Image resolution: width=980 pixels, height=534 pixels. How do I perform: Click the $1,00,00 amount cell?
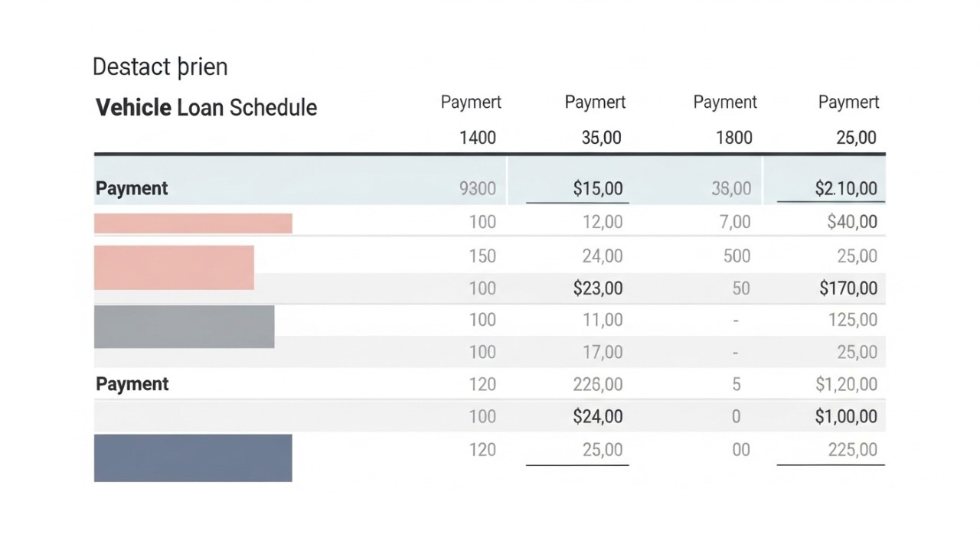847,416
